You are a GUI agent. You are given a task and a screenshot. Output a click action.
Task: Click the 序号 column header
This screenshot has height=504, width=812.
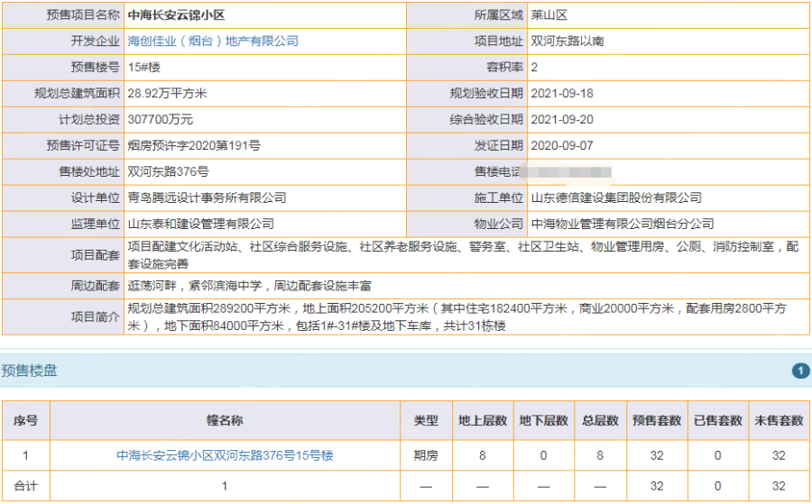pyautogui.click(x=26, y=421)
